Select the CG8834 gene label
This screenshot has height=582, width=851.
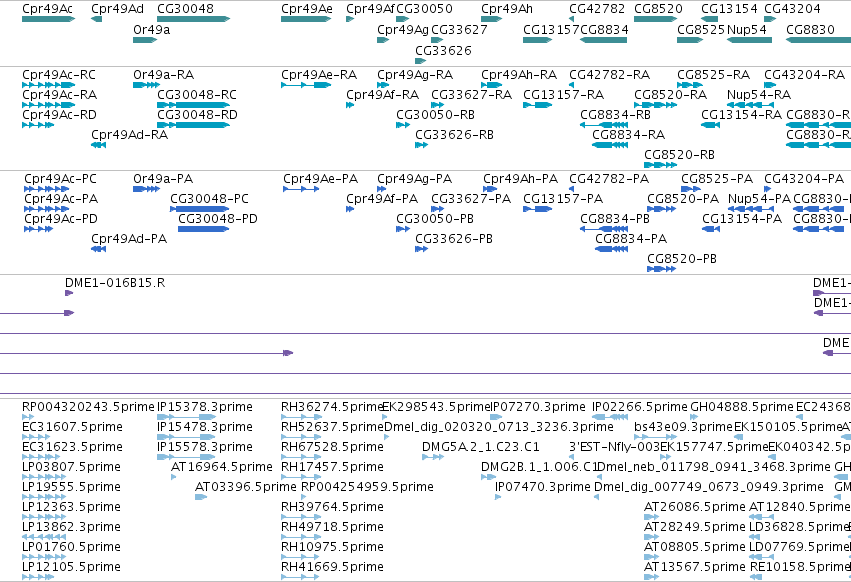pos(604,29)
